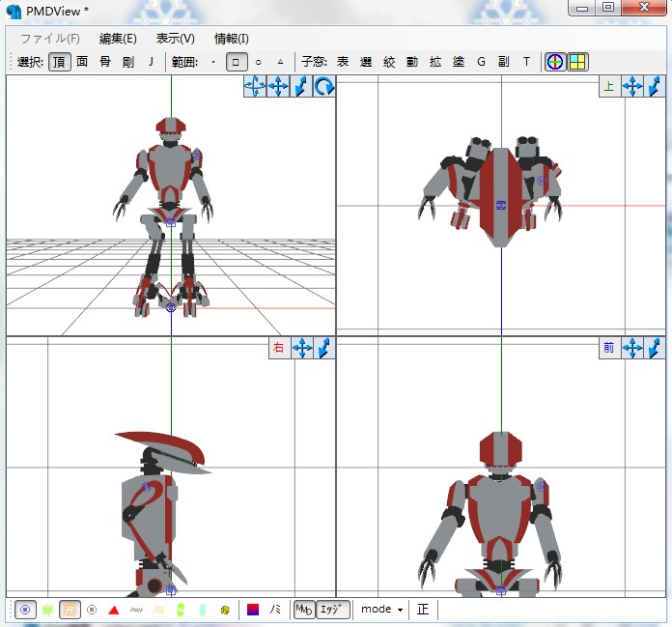Toggle the blue circled-dot display icon
The image size is (672, 627).
[x=25, y=610]
